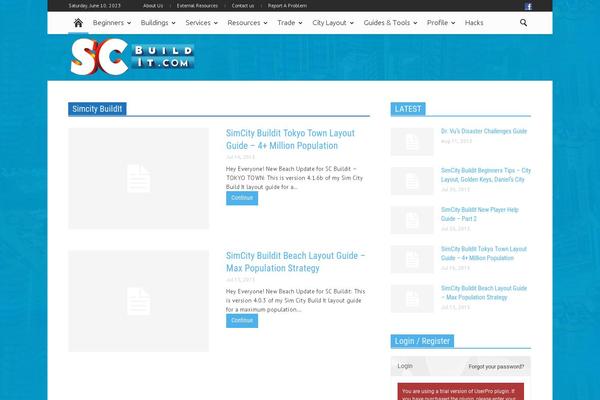600x400 pixels.
Task: Select the Simcity BuildIt section heading tab
Action: tap(97, 109)
